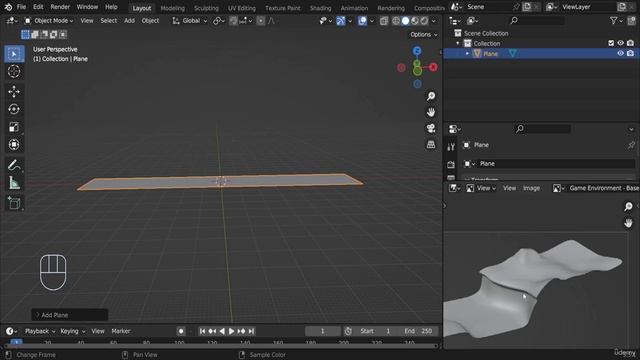Expand the Add Plane operator panel
This screenshot has width=640, height=360.
click(x=69, y=315)
